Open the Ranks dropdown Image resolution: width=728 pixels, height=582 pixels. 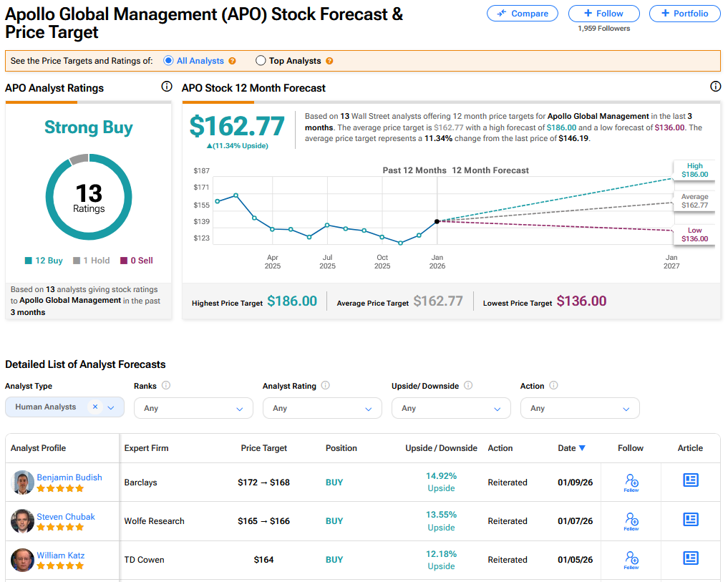pyautogui.click(x=193, y=408)
